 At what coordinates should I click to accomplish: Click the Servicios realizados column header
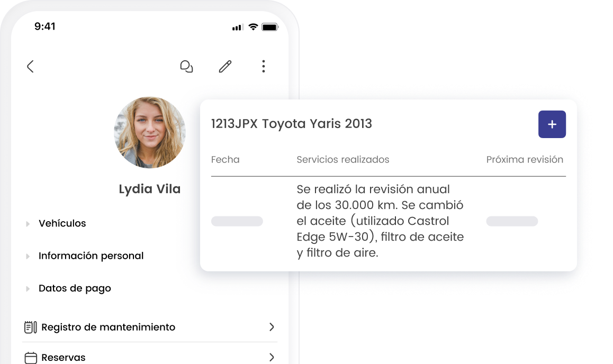[x=343, y=159]
